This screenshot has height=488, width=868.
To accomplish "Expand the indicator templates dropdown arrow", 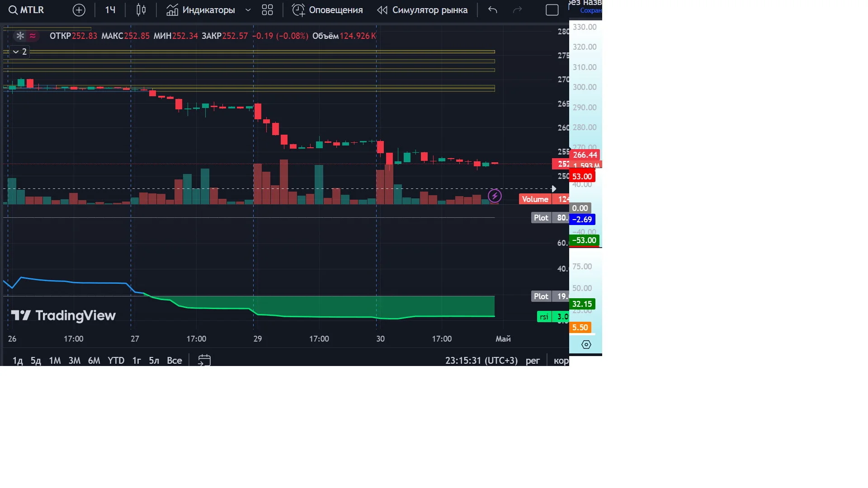I will pos(248,10).
